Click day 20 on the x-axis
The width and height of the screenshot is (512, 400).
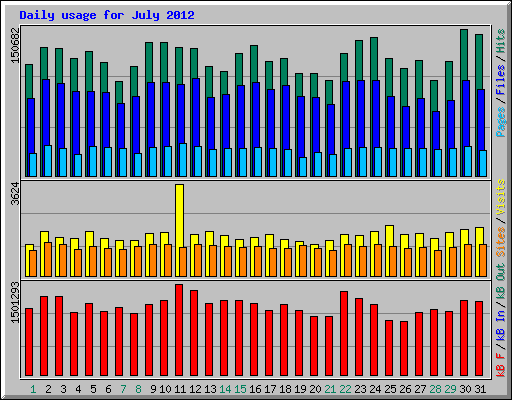315,389
